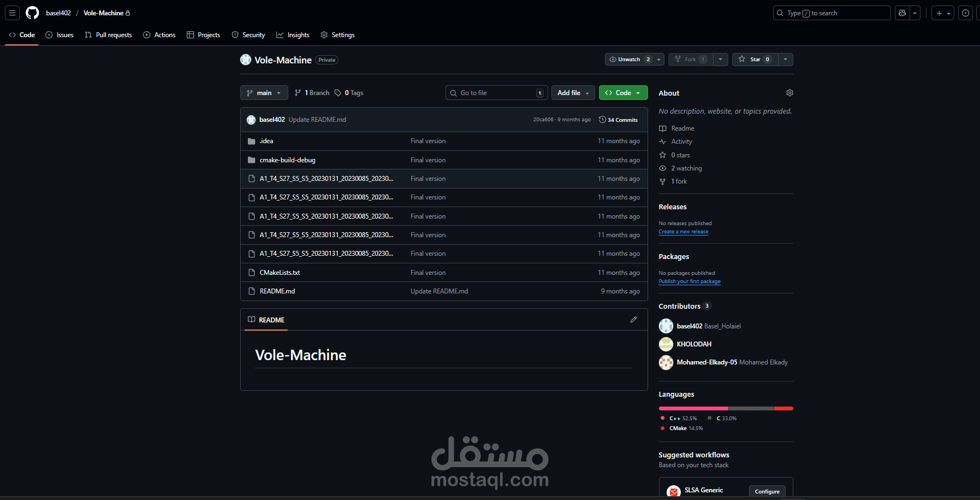The image size is (980, 500).
Task: Open the Pull requests tab
Action: click(109, 34)
